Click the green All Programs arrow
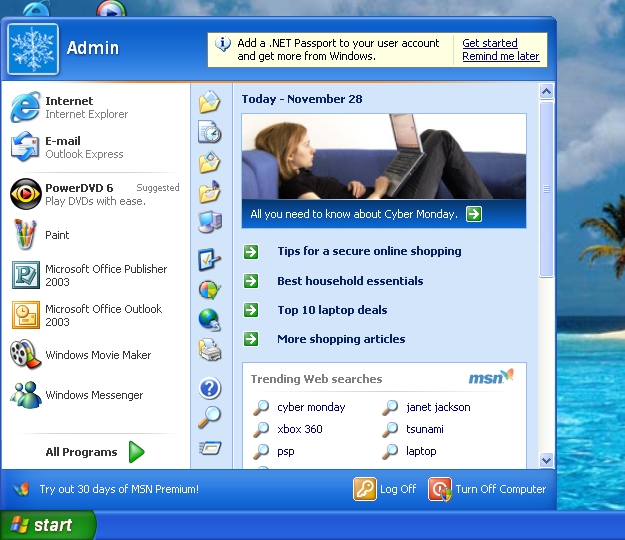Viewport: 625px width, 540px height. [x=137, y=452]
